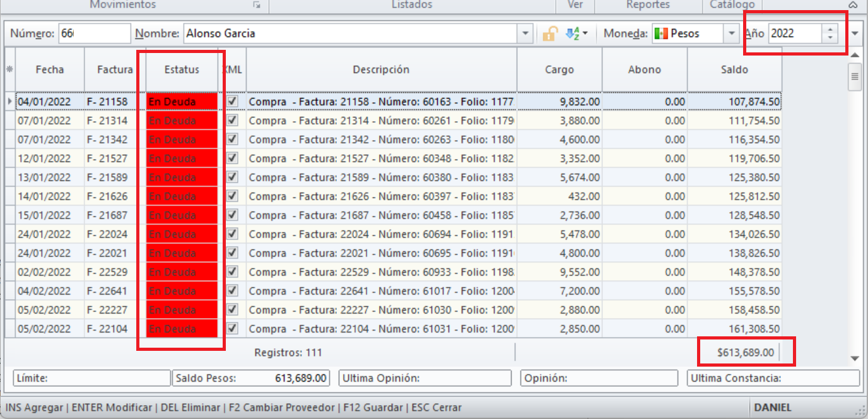Toggle the XML checkbox on factura F-22024
Screen dimensions: 868x419
[x=232, y=234]
